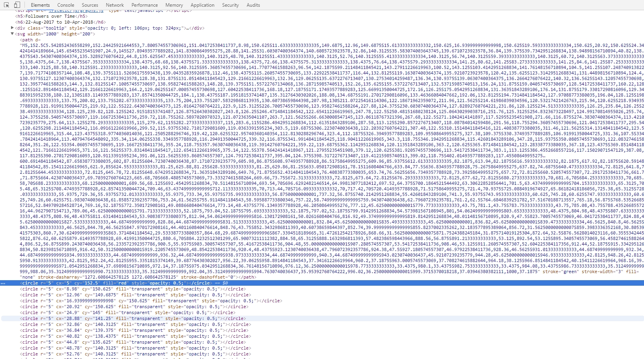The image size is (644, 359).
Task: Select the circle with cx="28.88"
Action: (133, 318)
